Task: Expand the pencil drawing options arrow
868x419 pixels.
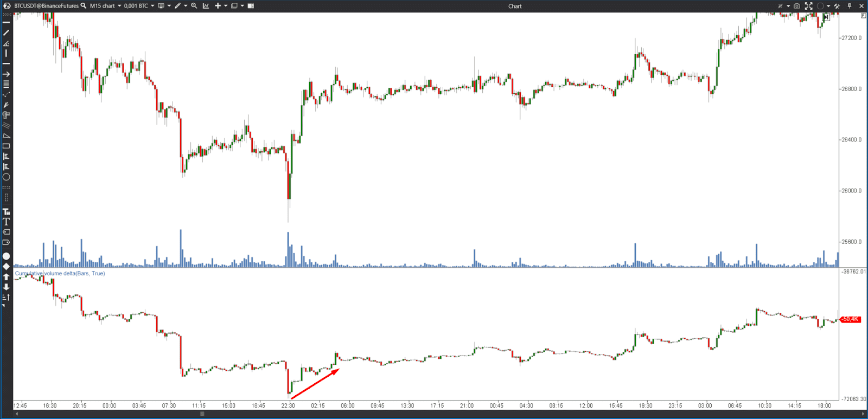Action: point(186,6)
